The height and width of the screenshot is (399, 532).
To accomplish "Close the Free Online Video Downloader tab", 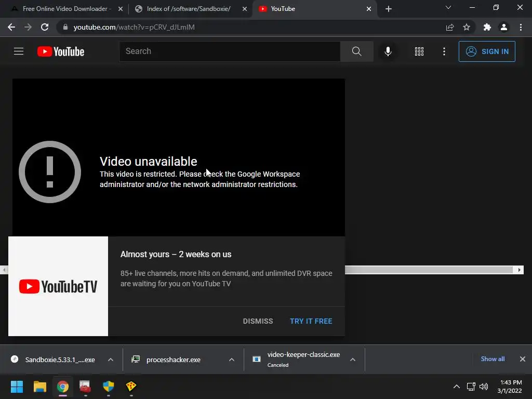I will coord(121,9).
